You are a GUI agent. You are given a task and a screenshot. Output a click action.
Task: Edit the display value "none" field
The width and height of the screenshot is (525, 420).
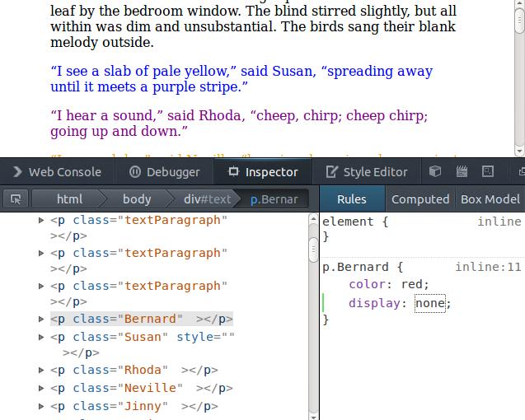(430, 303)
